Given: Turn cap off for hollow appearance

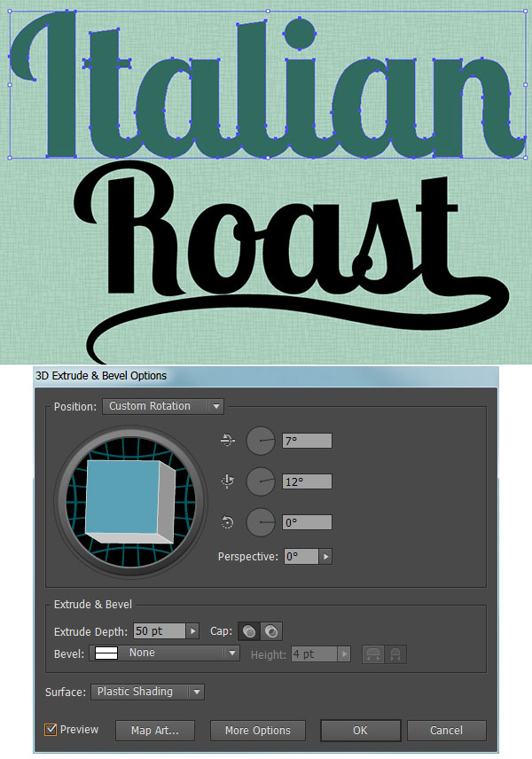Looking at the screenshot, I should [x=271, y=631].
